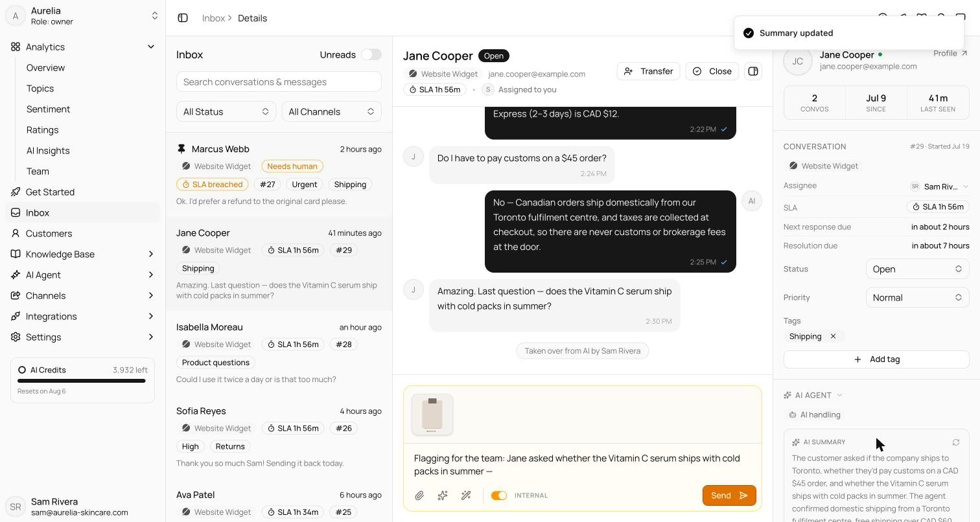This screenshot has height=522, width=980.
Task: Refresh the AI summary
Action: [x=956, y=442]
